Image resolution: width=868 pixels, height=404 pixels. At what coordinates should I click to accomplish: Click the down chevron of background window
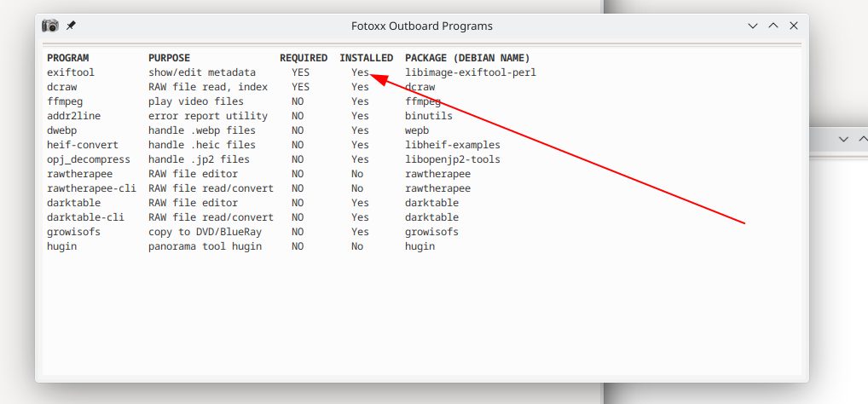[843, 140]
